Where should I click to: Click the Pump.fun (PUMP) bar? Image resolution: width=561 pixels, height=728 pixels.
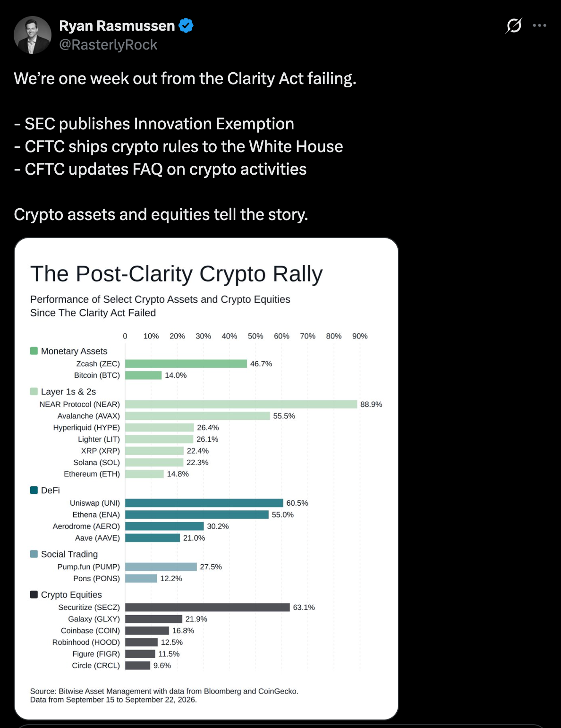click(x=161, y=567)
